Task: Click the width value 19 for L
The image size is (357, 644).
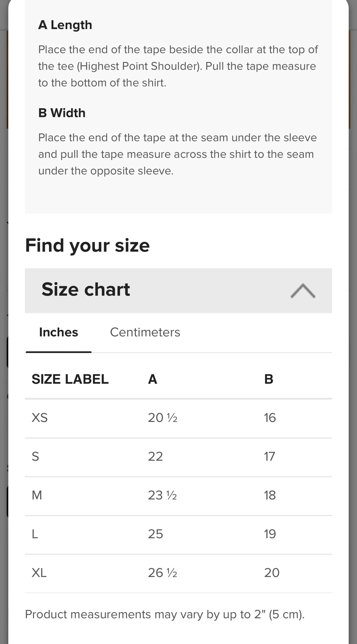Action: point(270,534)
